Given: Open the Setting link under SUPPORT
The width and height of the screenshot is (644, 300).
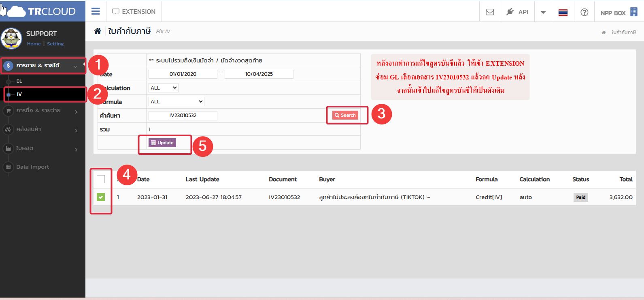Looking at the screenshot, I should tap(55, 44).
